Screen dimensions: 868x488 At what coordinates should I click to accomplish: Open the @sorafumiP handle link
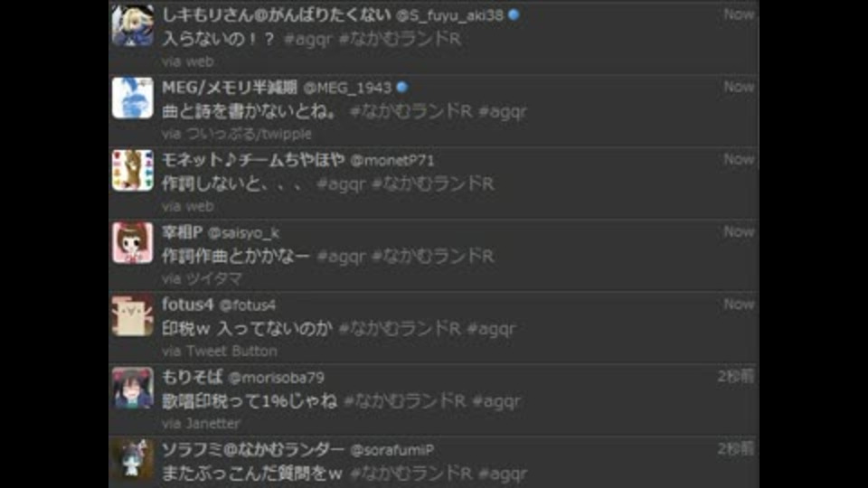tap(392, 450)
